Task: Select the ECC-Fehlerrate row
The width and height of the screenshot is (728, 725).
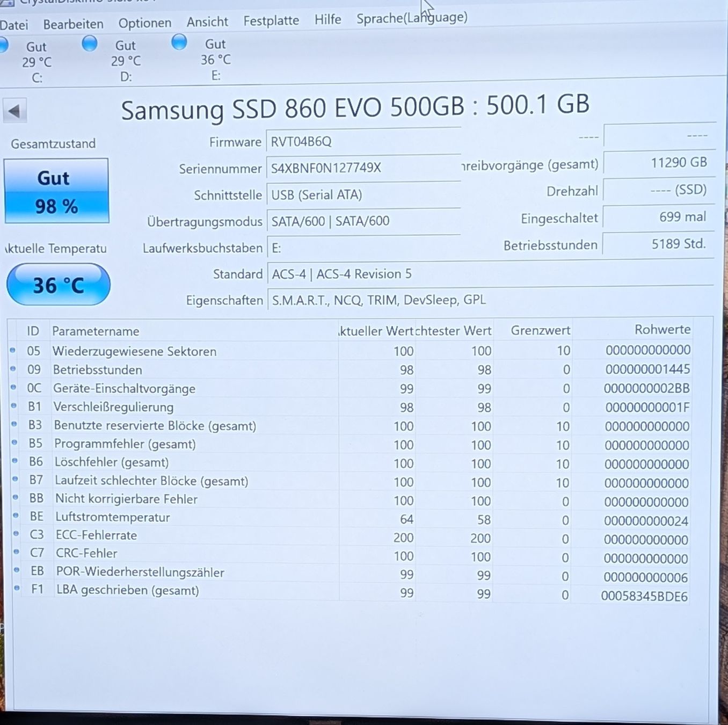Action: point(350,537)
